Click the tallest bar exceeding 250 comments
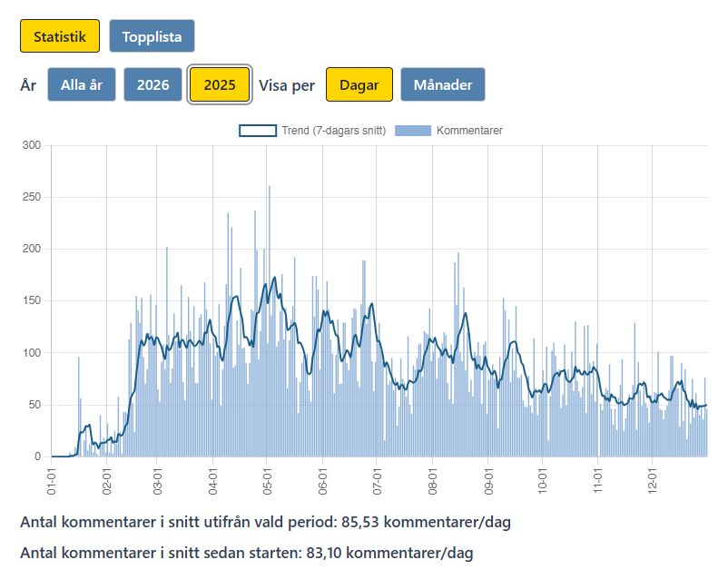 point(269,318)
